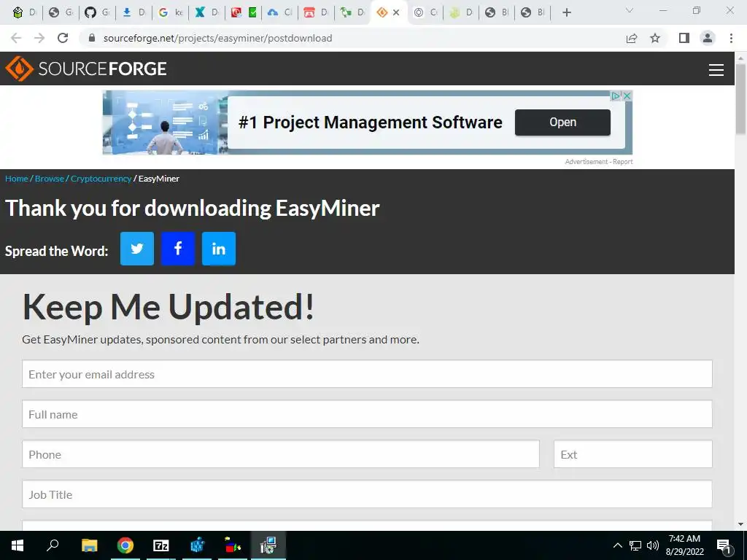
Task: Click the AdChoices triangle icon
Action: 616,96
